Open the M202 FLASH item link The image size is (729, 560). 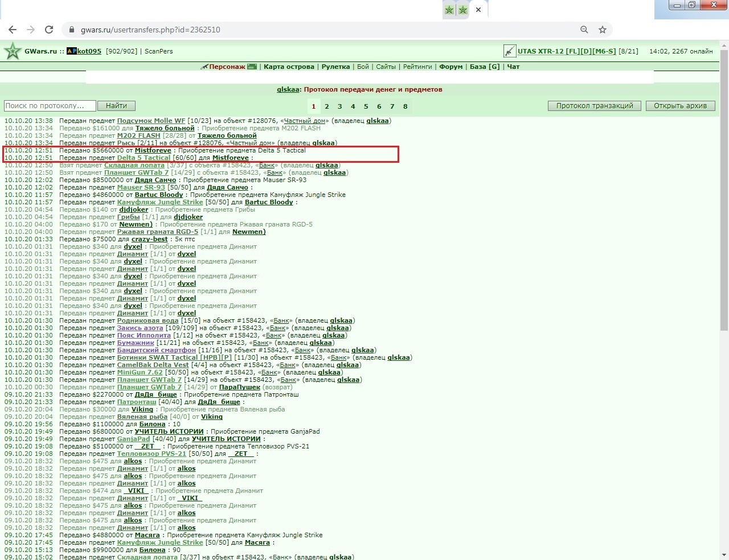pos(138,135)
